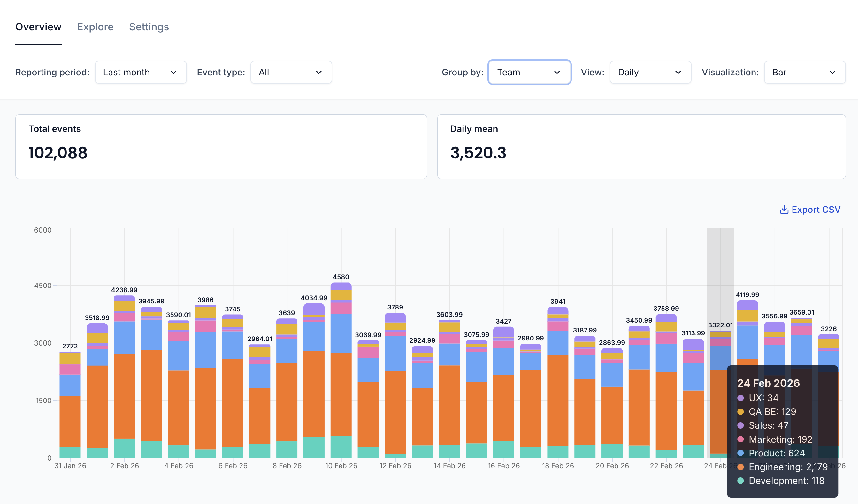Open the Event type All dropdown
Image resolution: width=858 pixels, height=504 pixels.
coord(291,72)
